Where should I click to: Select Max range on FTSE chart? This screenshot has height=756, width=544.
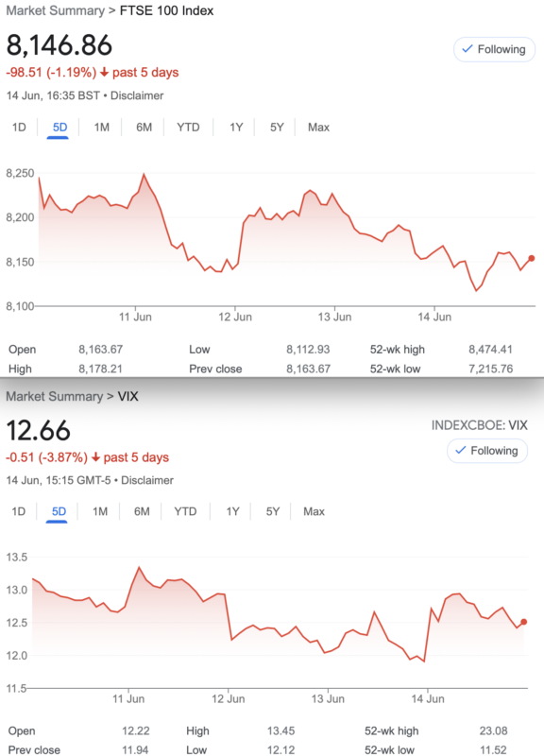pyautogui.click(x=318, y=128)
